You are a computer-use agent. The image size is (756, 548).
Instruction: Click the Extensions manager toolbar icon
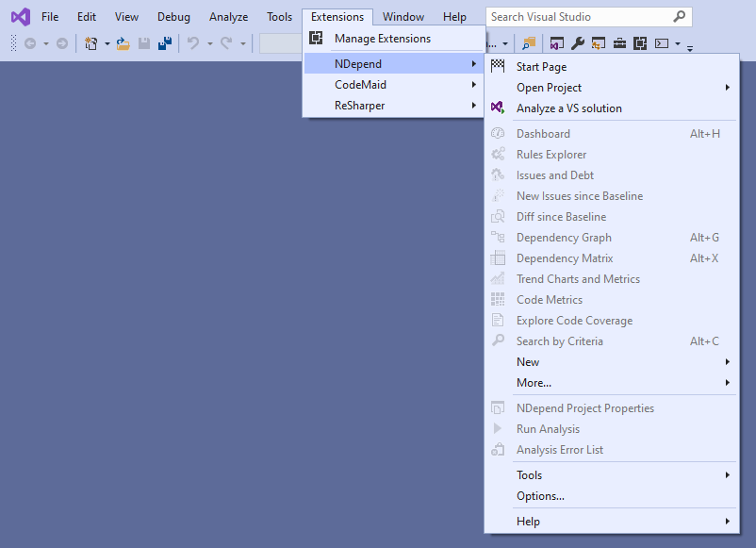click(640, 44)
